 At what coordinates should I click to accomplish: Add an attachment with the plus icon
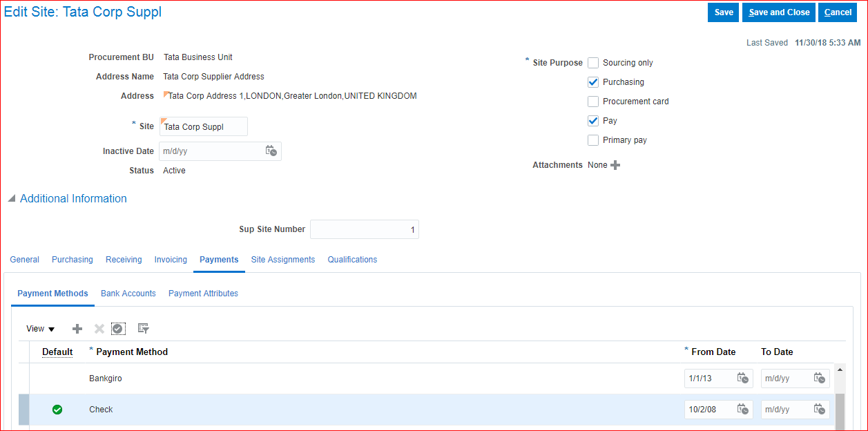pos(615,165)
